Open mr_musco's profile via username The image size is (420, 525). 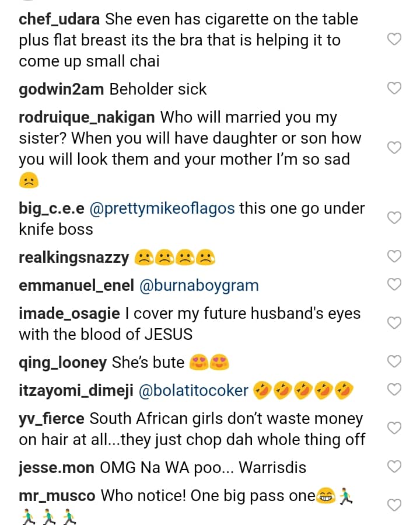coord(57,496)
